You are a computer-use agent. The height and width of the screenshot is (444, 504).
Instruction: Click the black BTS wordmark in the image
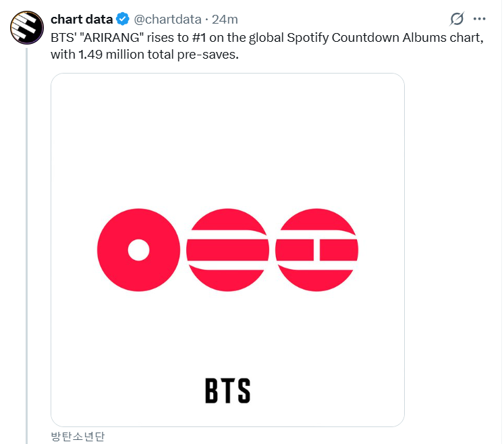(x=227, y=391)
